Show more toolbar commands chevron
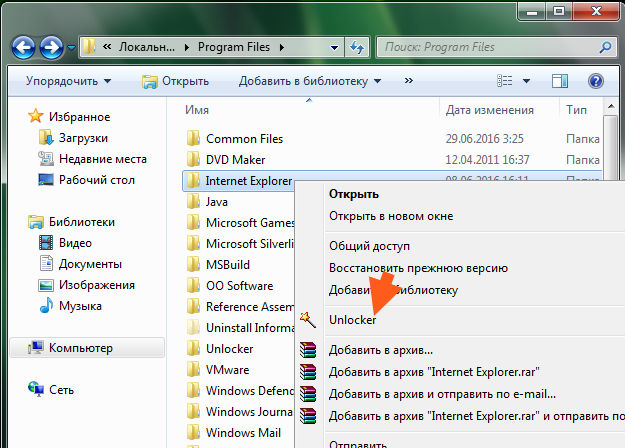The image size is (625, 448). 409,81
